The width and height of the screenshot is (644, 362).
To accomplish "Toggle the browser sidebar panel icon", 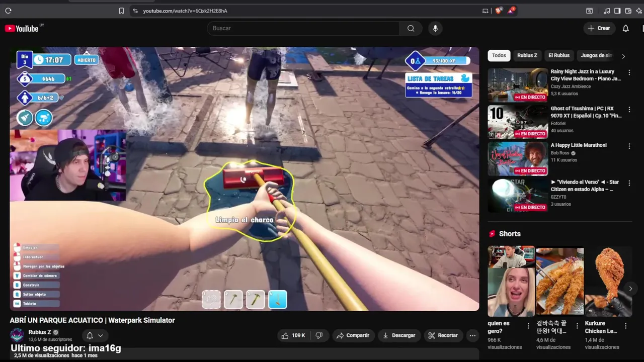I will [617, 11].
